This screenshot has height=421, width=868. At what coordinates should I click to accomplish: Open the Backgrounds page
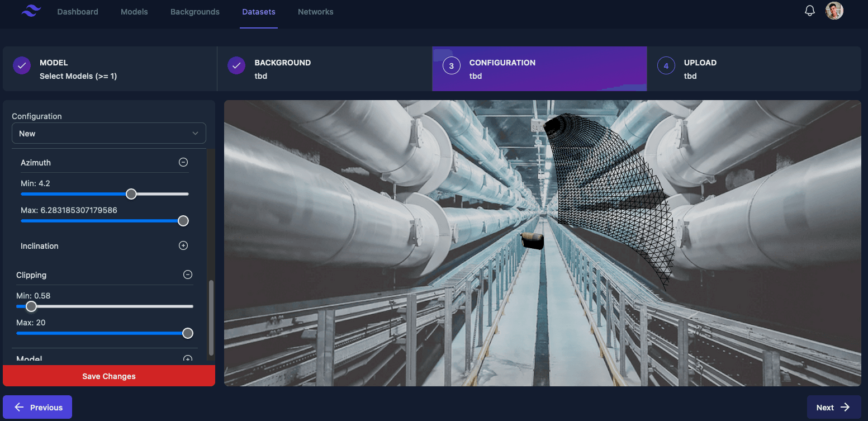[x=195, y=11]
